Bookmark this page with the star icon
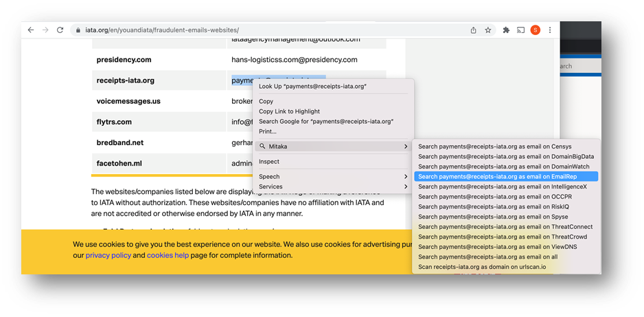 [x=488, y=30]
